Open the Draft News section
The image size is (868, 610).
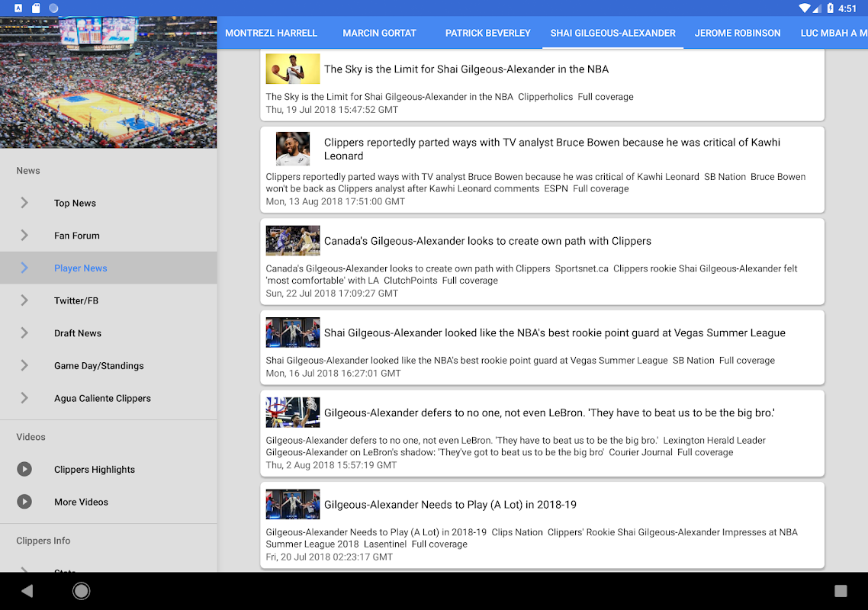pyautogui.click(x=108, y=332)
